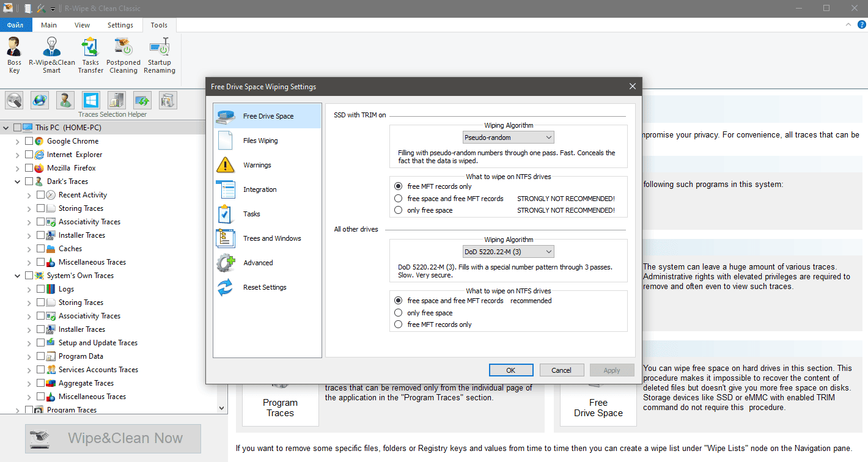Launch R-Wipe&Clean Smart
The height and width of the screenshot is (462, 868).
point(52,55)
